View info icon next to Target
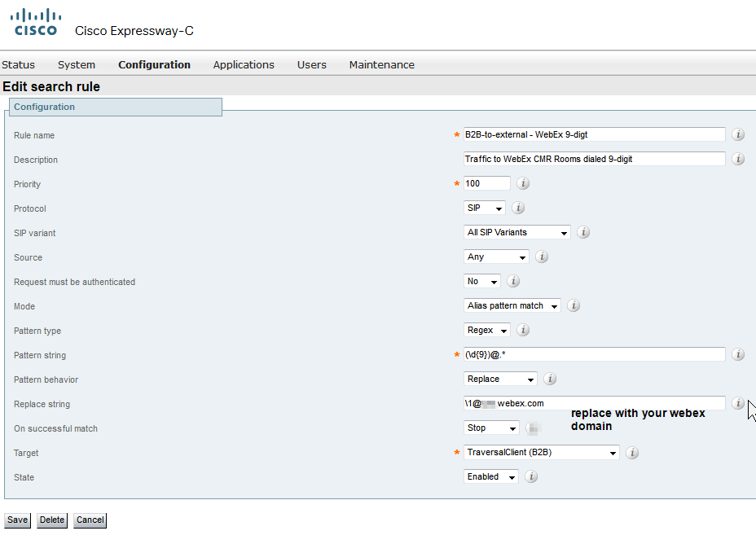This screenshot has height=544, width=756. coord(632,453)
